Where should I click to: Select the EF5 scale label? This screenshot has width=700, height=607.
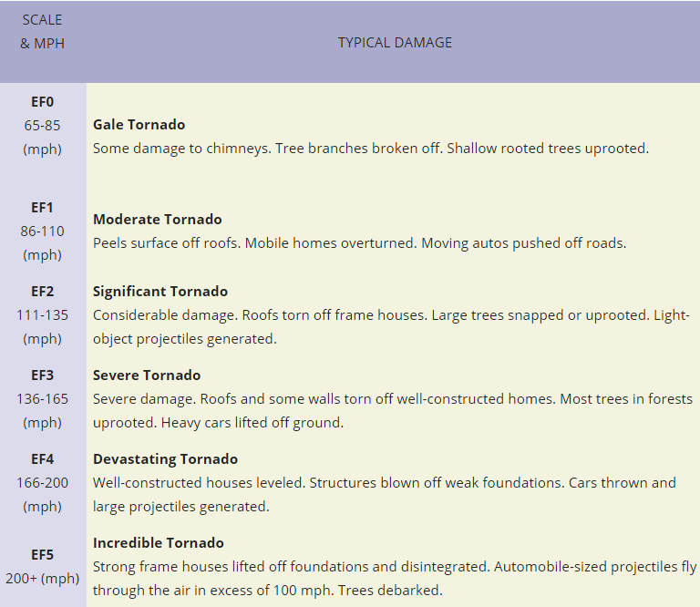(x=43, y=555)
